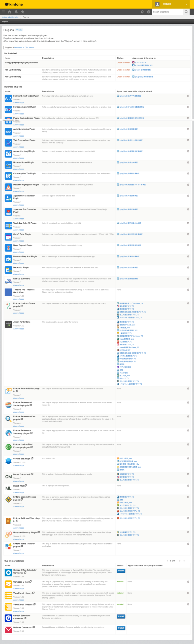Viewport: 194px width, 644px height.
Task: Remove the Compose E-mail plug-in
Action: point(188,582)
